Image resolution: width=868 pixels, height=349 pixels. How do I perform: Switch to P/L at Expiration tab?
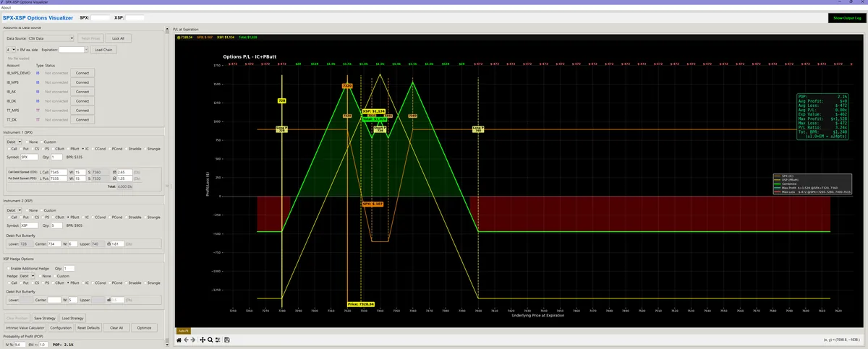pyautogui.click(x=187, y=30)
